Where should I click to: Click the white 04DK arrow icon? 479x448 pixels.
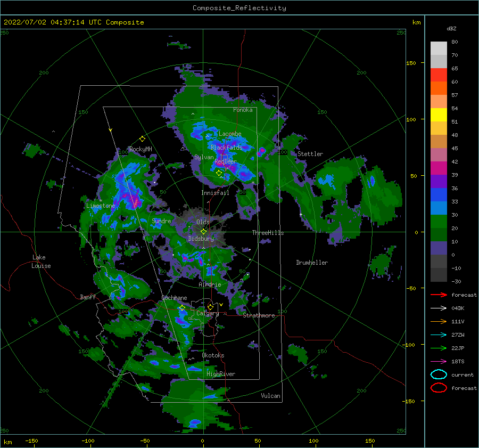coord(439,308)
